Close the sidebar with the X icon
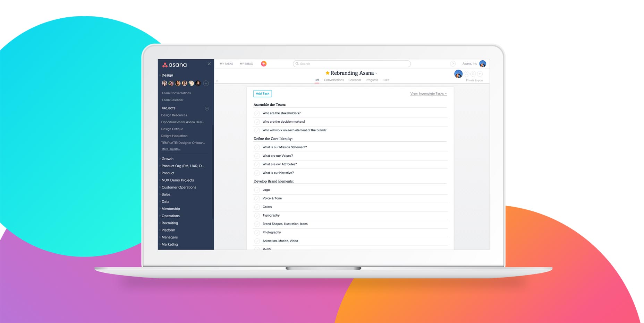Screen dimensions: 644x323 pos(209,64)
